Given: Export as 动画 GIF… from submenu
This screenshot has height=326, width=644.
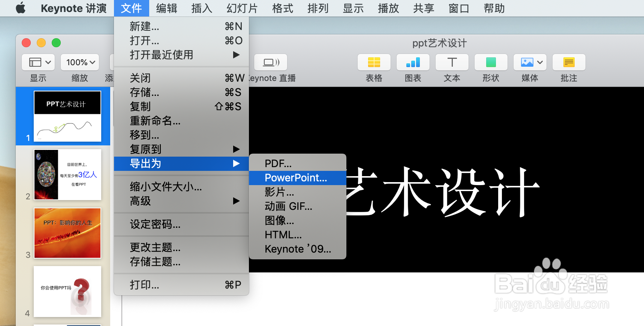Looking at the screenshot, I should pos(298,206).
